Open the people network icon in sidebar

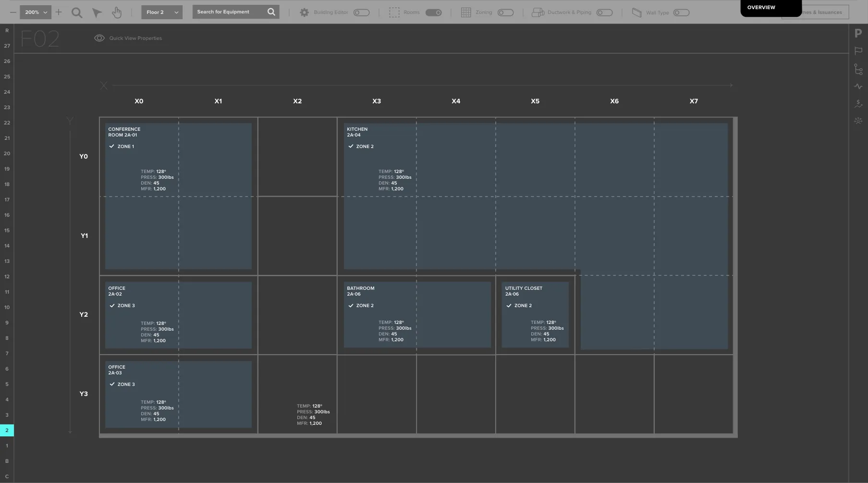click(858, 121)
